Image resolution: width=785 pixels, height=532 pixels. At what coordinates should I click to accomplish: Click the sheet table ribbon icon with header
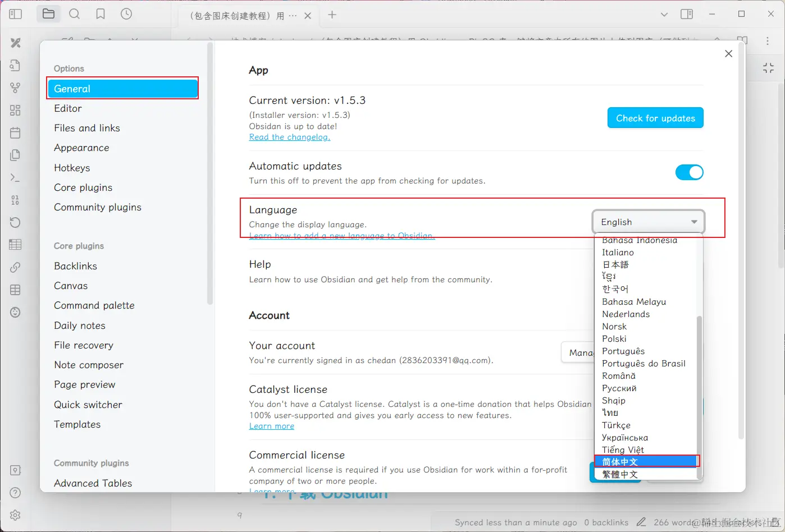15,245
